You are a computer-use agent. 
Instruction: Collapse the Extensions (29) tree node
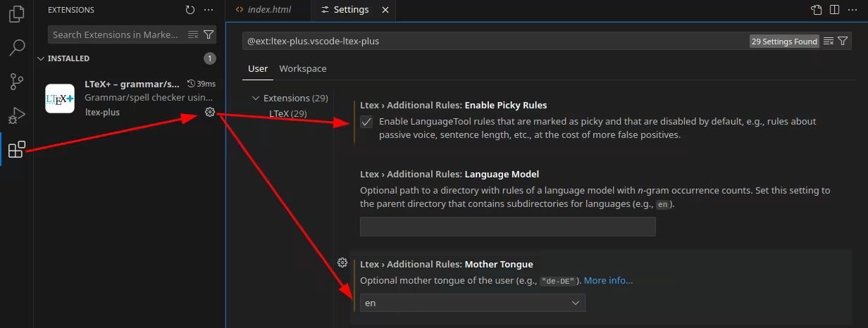point(256,98)
